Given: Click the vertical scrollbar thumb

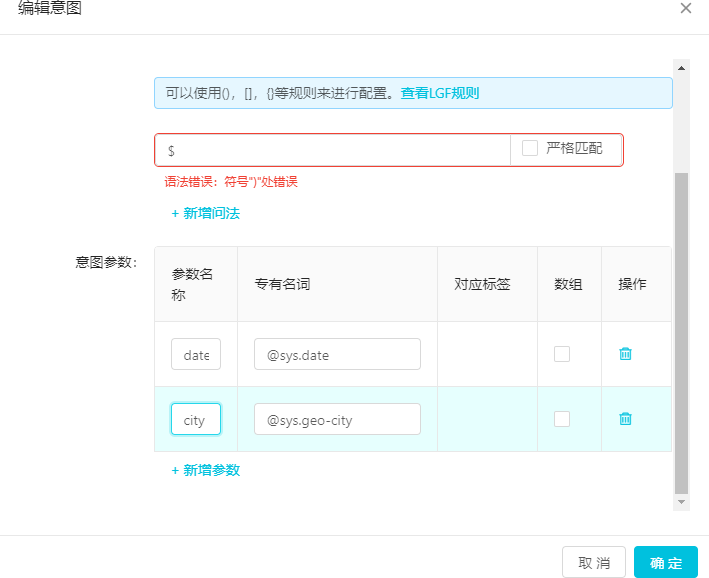Looking at the screenshot, I should pyautogui.click(x=681, y=333).
